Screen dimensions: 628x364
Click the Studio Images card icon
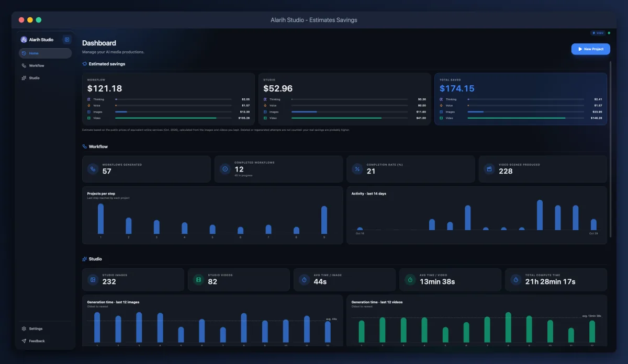coord(93,280)
